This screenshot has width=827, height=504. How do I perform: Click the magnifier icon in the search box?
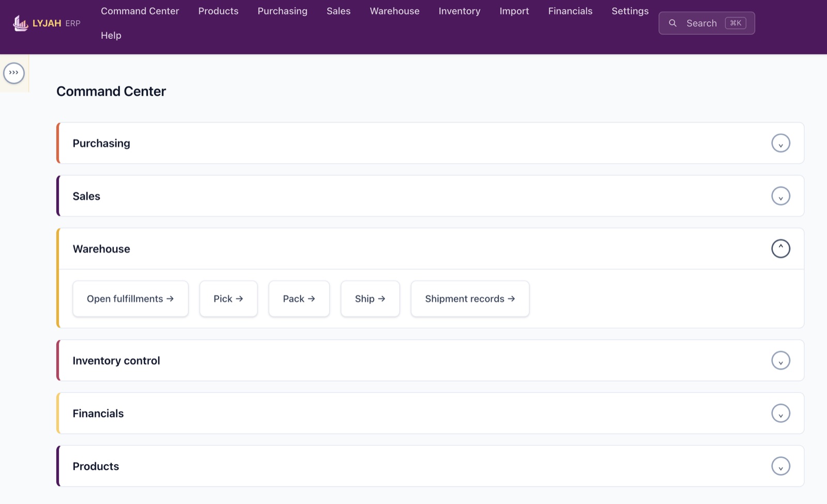(x=672, y=23)
